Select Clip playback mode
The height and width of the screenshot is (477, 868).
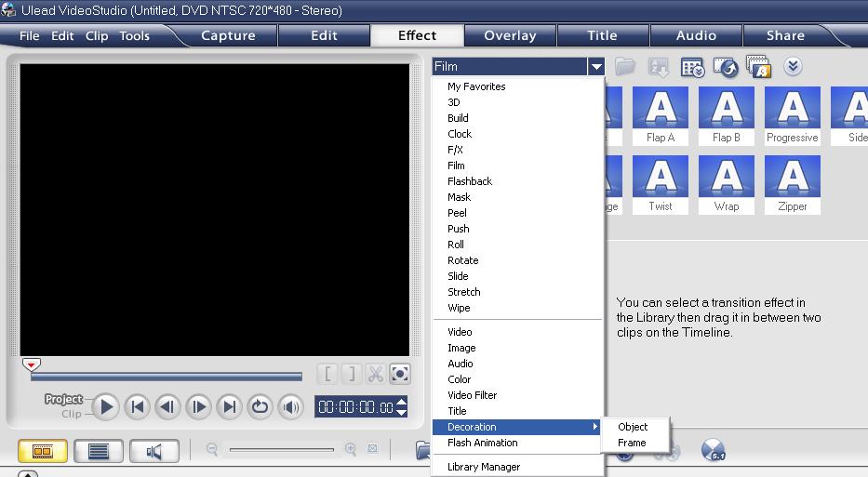point(72,414)
